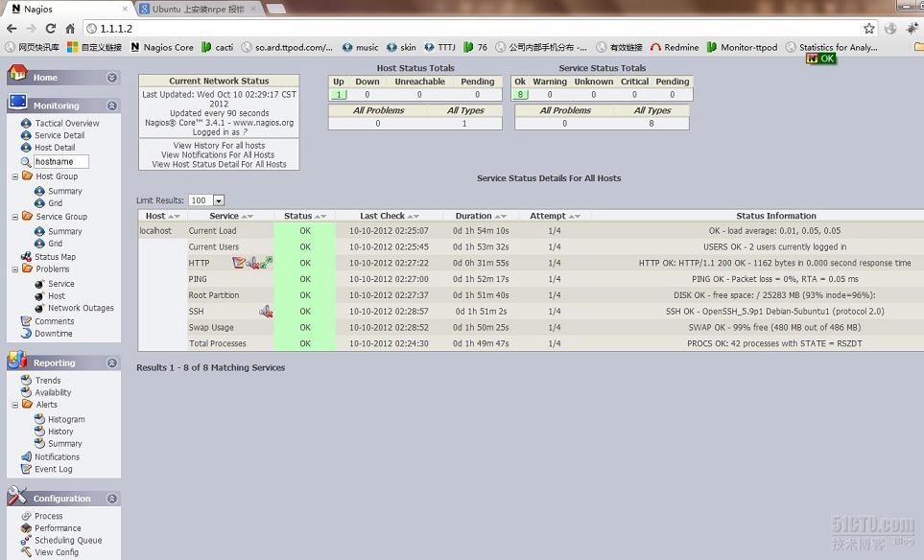This screenshot has width=924, height=560.
Task: Sort table by Duration column arrows
Action: [x=500, y=216]
